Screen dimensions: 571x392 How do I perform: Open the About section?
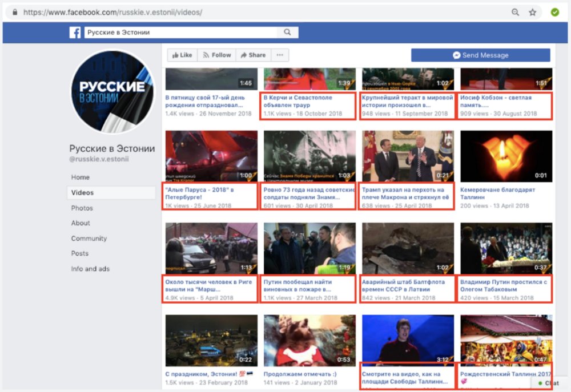pyautogui.click(x=81, y=223)
